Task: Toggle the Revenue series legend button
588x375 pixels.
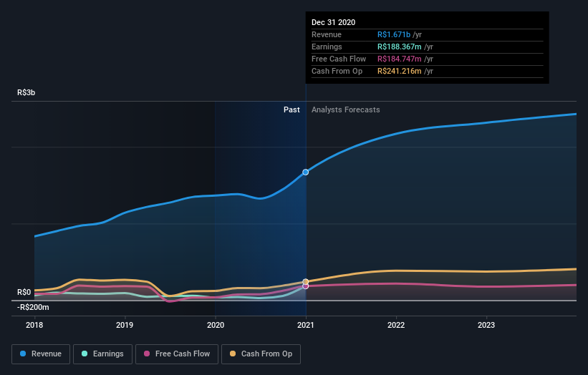Action: coord(41,354)
